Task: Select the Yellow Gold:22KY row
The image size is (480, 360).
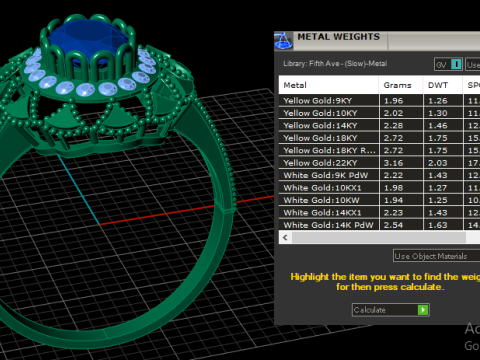Action: pos(379,163)
